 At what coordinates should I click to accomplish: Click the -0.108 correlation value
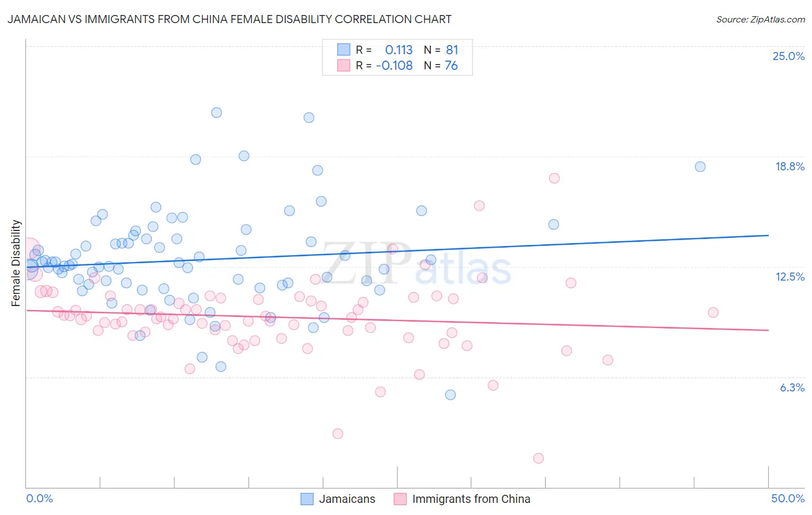[x=394, y=65]
